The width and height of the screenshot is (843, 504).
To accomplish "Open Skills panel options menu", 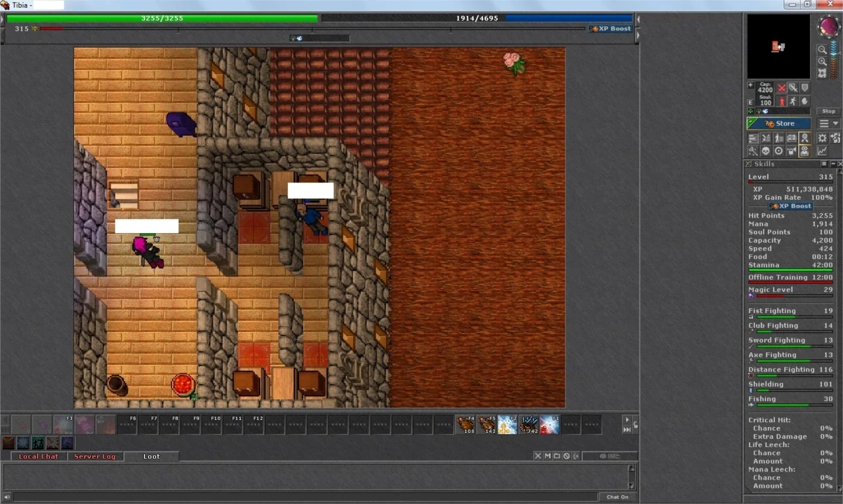I will (x=824, y=164).
